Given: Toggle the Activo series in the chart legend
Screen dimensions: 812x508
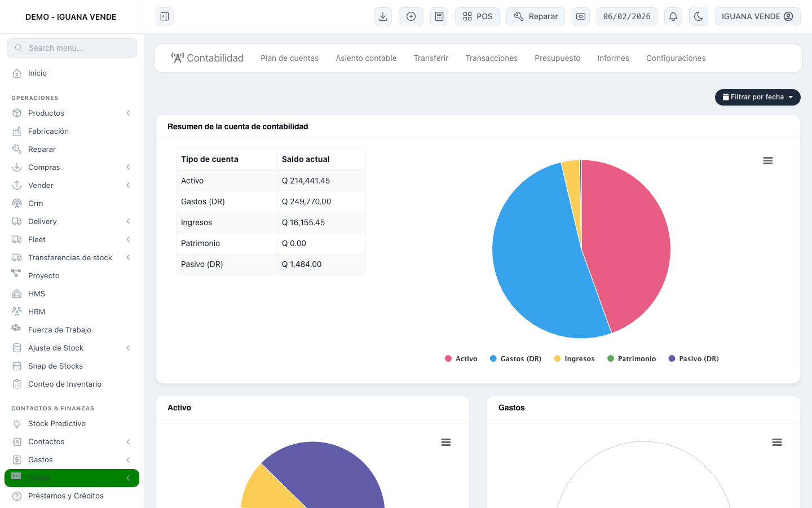Looking at the screenshot, I should 461,359.
